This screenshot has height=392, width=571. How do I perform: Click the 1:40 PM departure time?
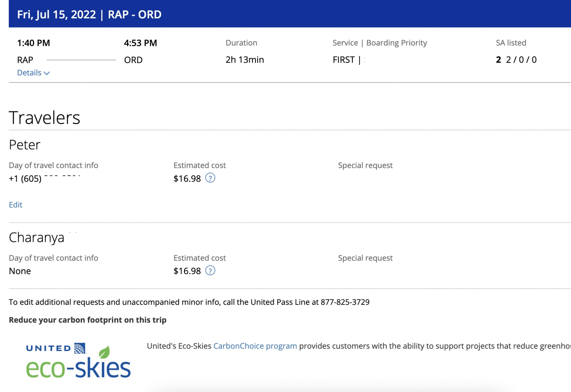pos(33,43)
